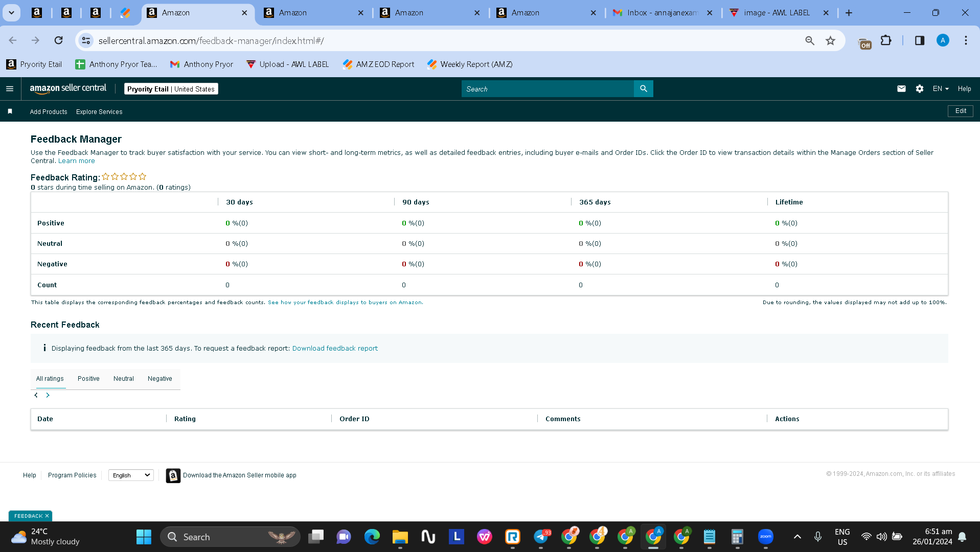980x552 pixels.
Task: Select the Negative ratings tab
Action: (x=160, y=379)
